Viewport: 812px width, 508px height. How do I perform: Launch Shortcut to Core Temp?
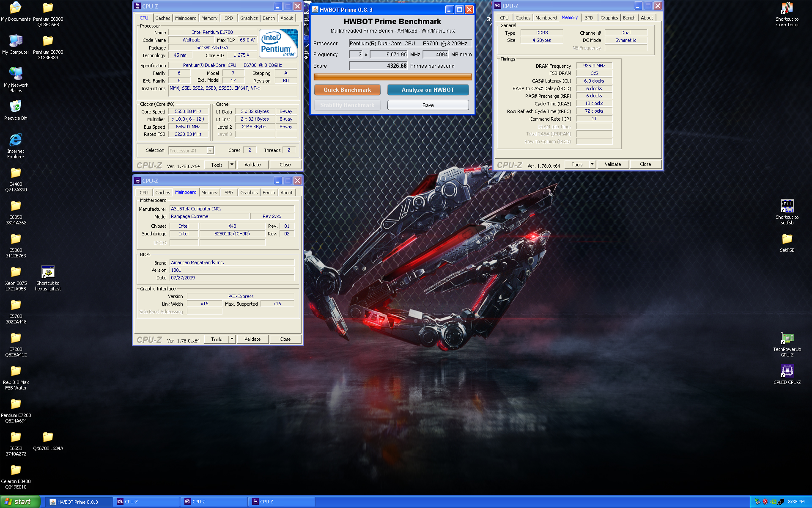pos(787,14)
